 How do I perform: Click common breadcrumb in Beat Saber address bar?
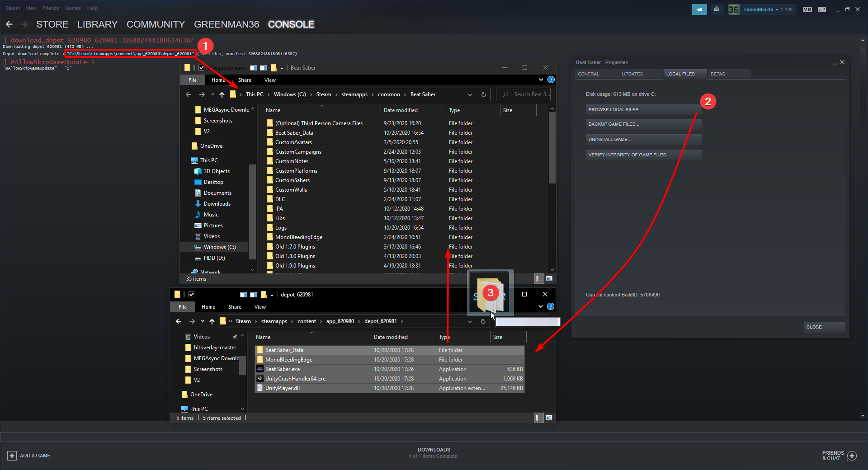click(x=389, y=94)
